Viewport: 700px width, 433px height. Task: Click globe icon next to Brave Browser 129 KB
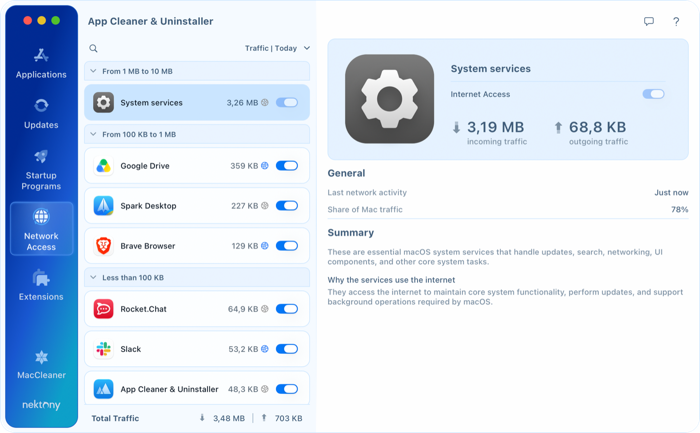point(265,246)
